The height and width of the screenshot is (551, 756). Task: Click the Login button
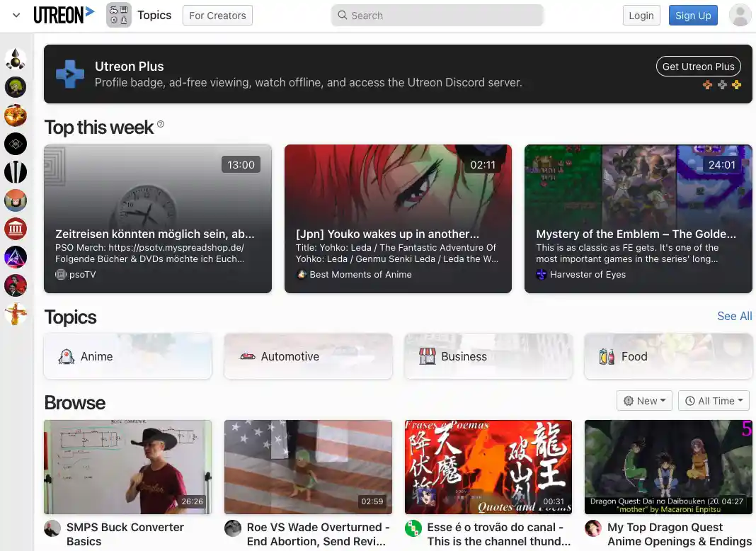[641, 16]
